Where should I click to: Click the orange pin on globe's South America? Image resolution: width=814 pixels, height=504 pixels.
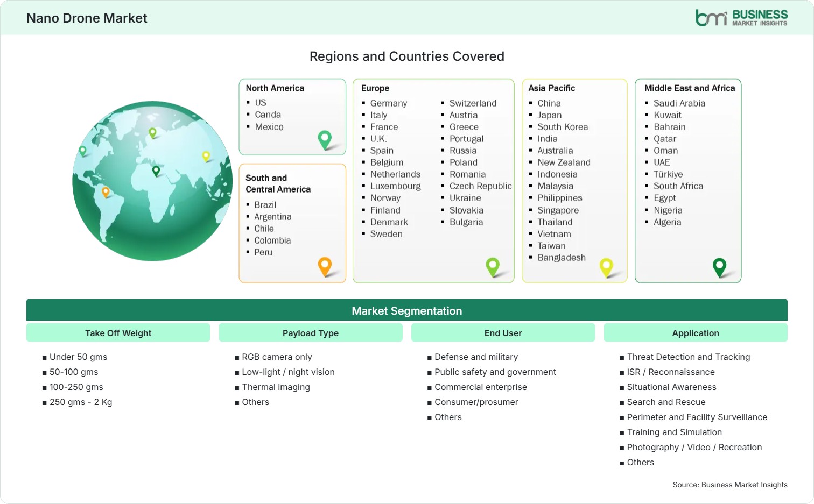pyautogui.click(x=106, y=191)
